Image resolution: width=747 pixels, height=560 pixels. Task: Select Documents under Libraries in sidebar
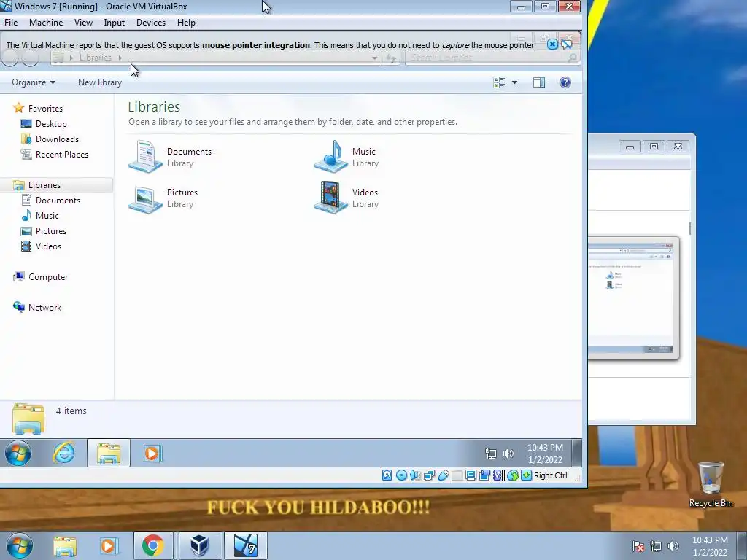(x=51, y=201)
